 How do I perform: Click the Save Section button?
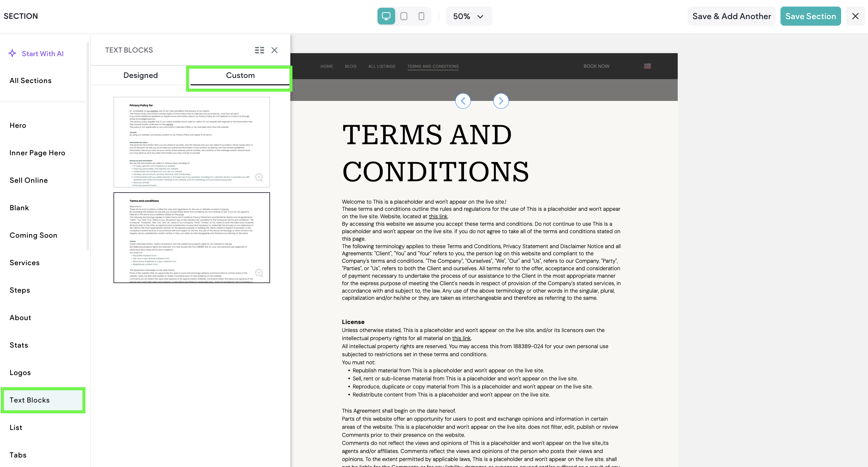click(810, 16)
